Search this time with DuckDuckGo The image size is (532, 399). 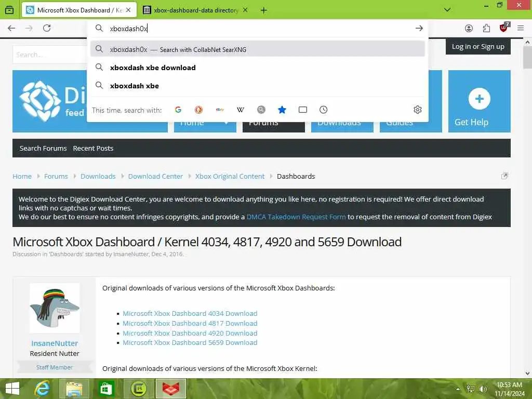click(x=198, y=110)
